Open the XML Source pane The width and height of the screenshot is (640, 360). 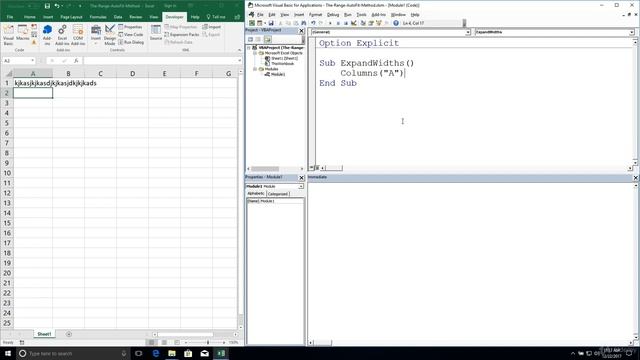click(x=156, y=33)
